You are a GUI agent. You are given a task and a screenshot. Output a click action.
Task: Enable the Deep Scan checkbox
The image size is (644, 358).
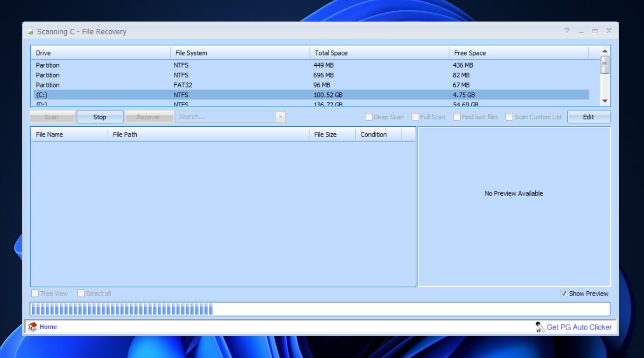[x=369, y=117]
